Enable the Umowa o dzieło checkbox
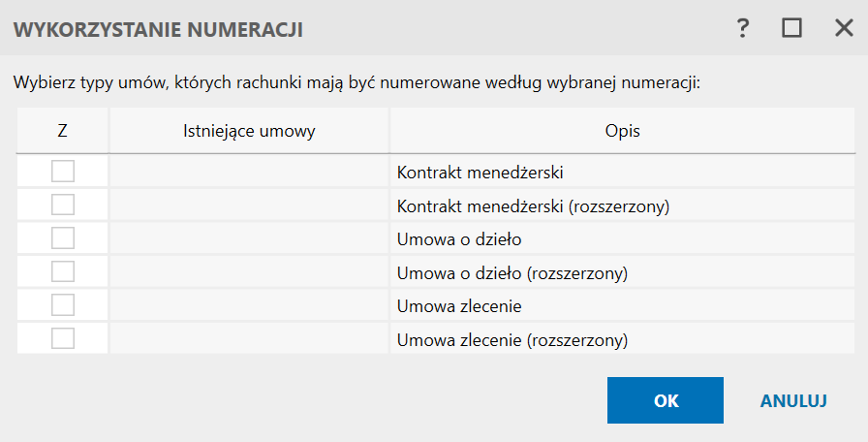 63,238
